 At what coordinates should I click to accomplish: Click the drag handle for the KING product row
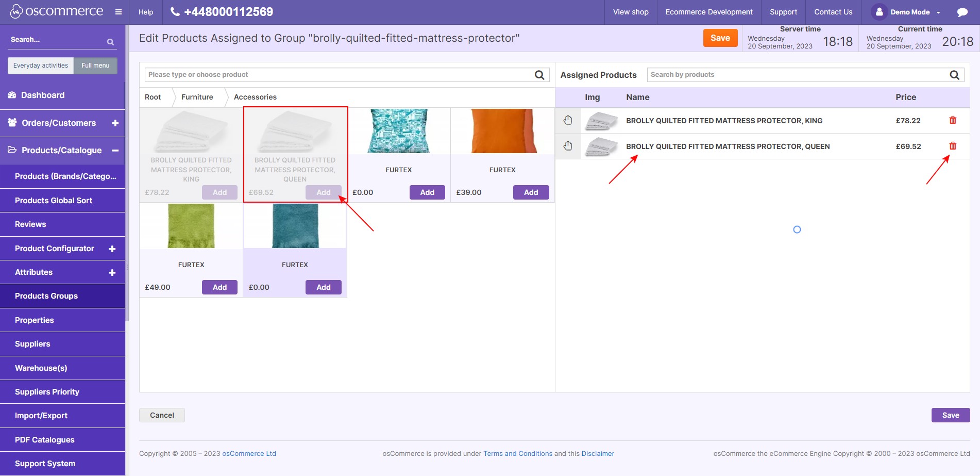tap(568, 120)
